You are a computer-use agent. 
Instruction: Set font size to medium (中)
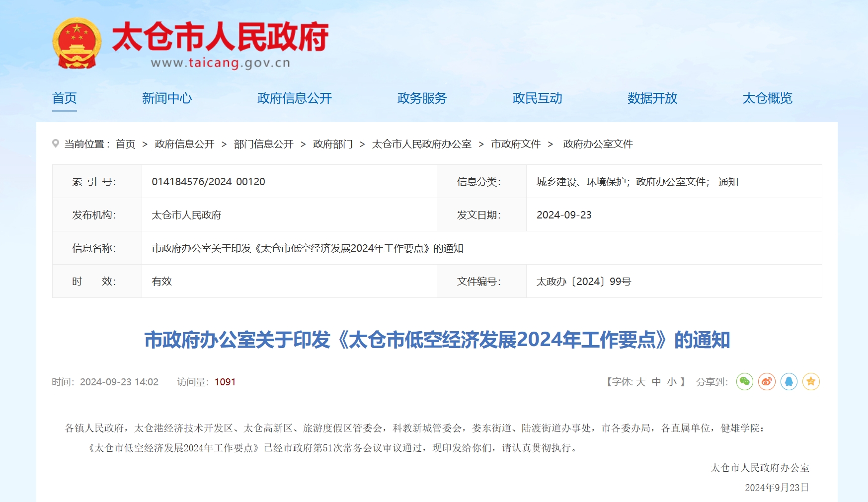[656, 382]
